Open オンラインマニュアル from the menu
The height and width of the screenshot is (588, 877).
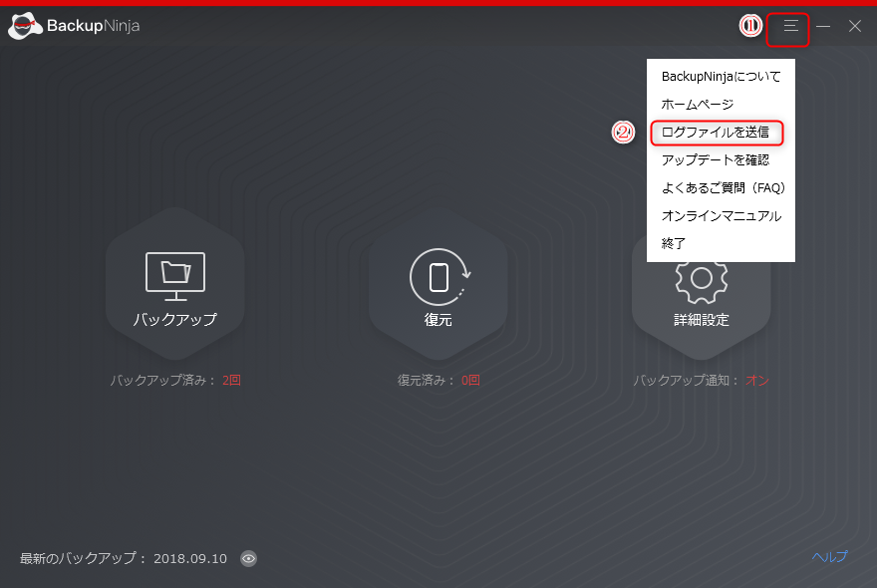pos(721,216)
